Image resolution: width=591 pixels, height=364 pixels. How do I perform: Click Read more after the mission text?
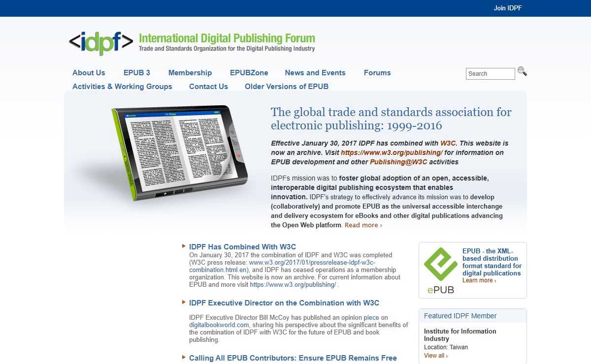tap(363, 225)
